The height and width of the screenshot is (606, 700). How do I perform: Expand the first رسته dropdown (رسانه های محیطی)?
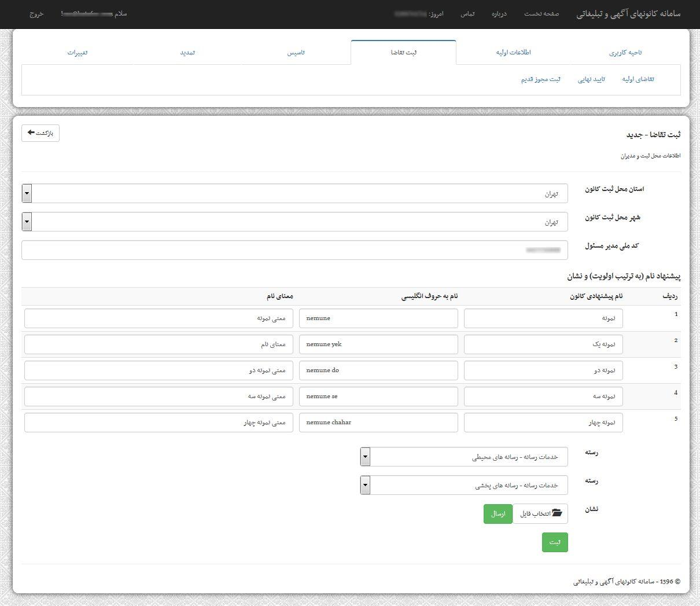pos(464,457)
